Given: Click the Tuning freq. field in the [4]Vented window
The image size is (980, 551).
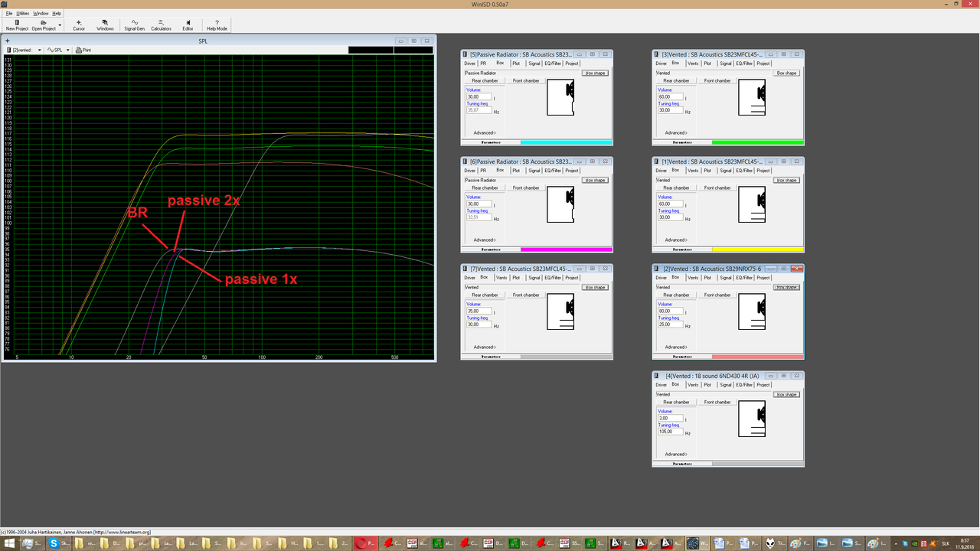Looking at the screenshot, I should (x=669, y=432).
